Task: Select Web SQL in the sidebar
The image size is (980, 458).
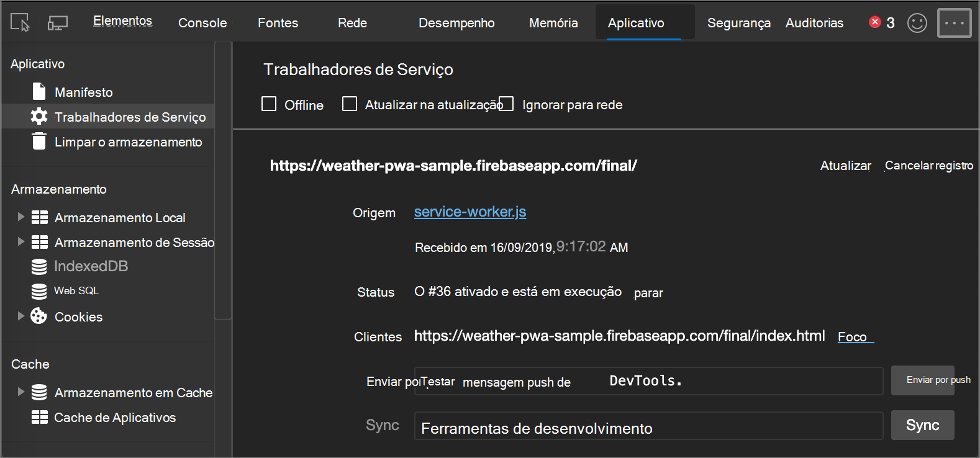Action: [x=76, y=290]
